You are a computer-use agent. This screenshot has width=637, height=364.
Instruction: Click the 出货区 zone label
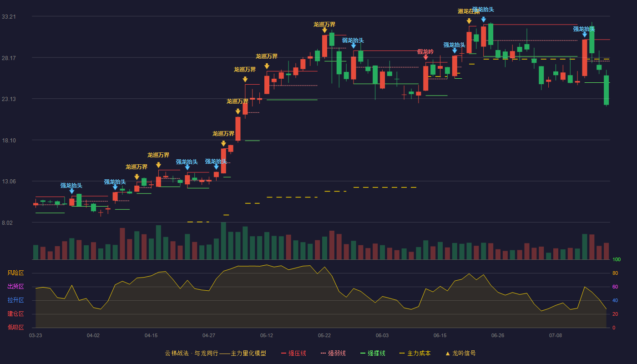(x=15, y=287)
